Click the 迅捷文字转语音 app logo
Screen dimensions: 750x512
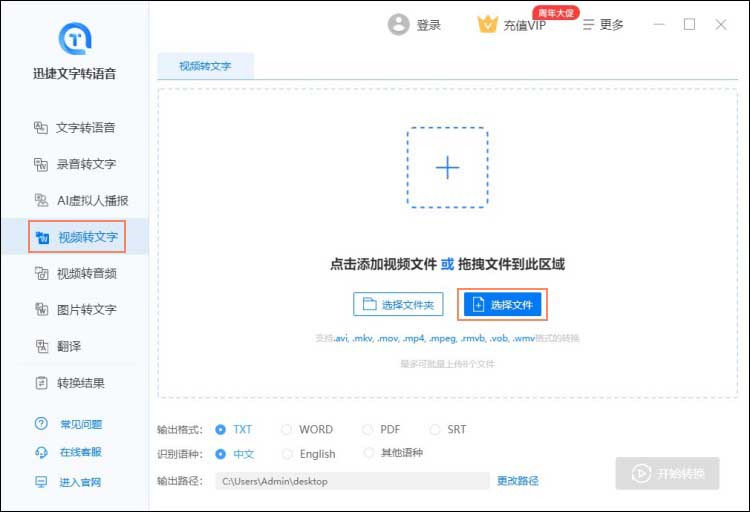(75, 38)
